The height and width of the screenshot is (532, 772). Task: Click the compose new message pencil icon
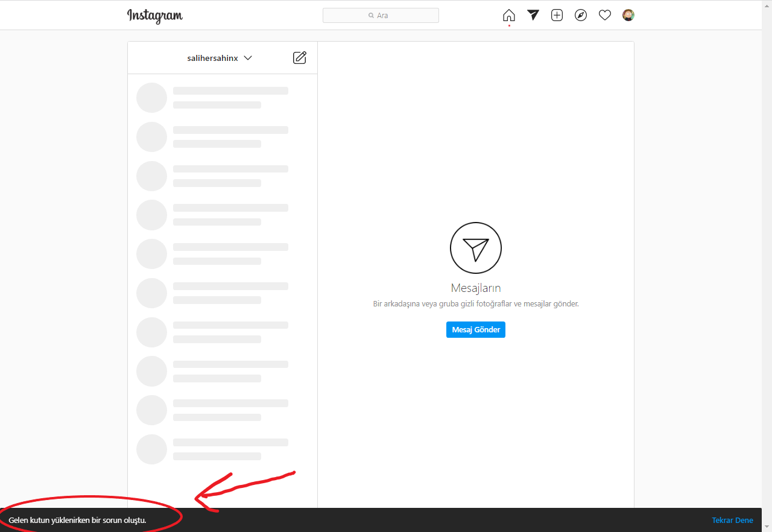coord(300,58)
